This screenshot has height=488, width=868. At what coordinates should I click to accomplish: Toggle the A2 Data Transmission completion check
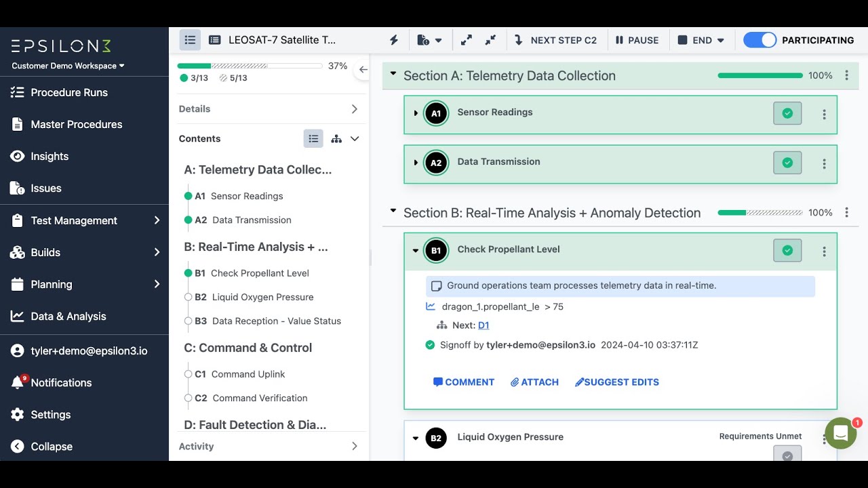(787, 163)
